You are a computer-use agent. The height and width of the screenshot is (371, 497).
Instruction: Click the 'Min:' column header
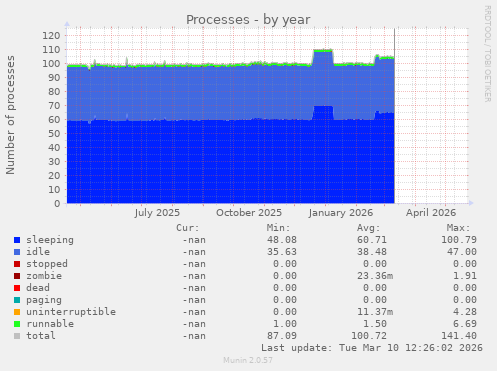pos(278,228)
